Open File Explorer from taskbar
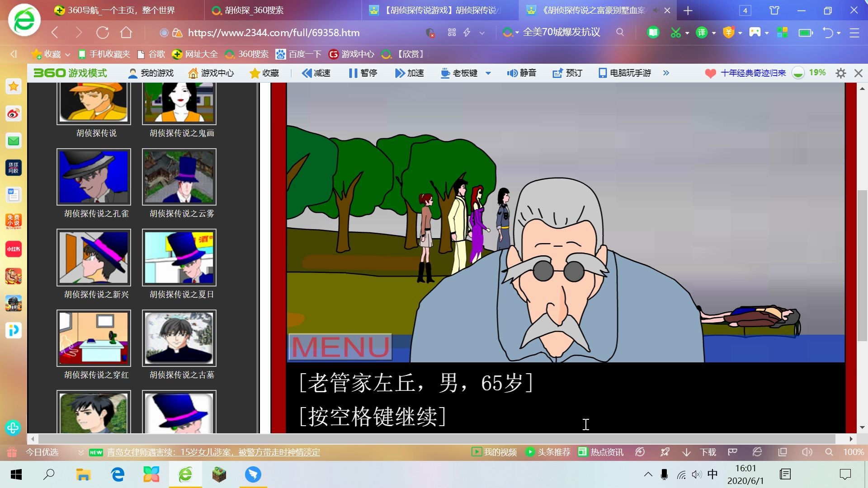 pyautogui.click(x=83, y=474)
